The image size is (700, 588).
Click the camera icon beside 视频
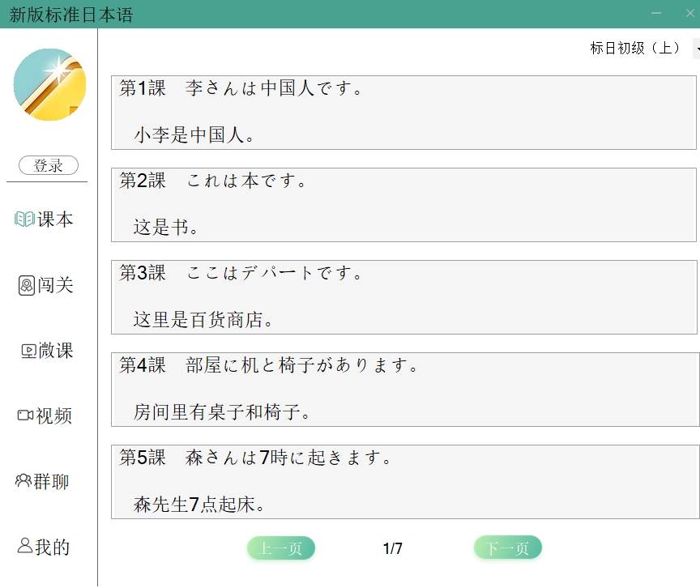click(x=25, y=415)
